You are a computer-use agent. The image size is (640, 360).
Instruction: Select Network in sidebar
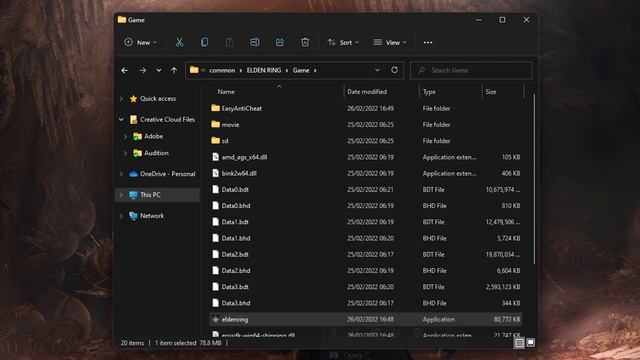(x=152, y=216)
